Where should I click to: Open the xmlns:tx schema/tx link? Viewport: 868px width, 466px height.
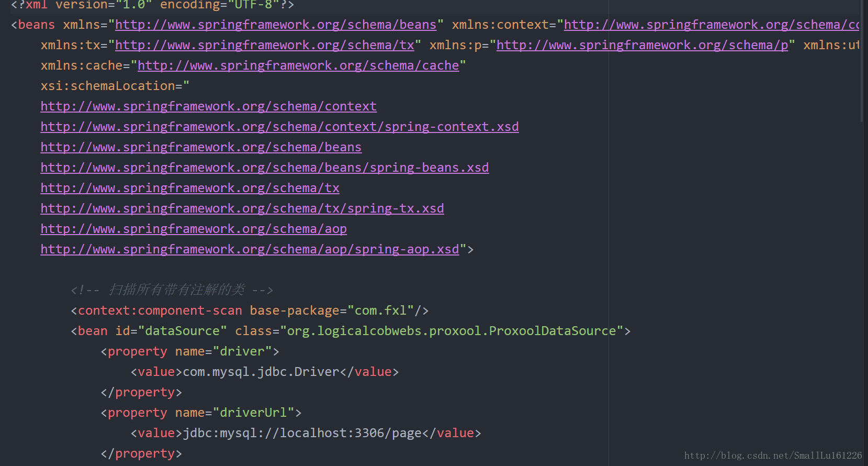[265, 45]
